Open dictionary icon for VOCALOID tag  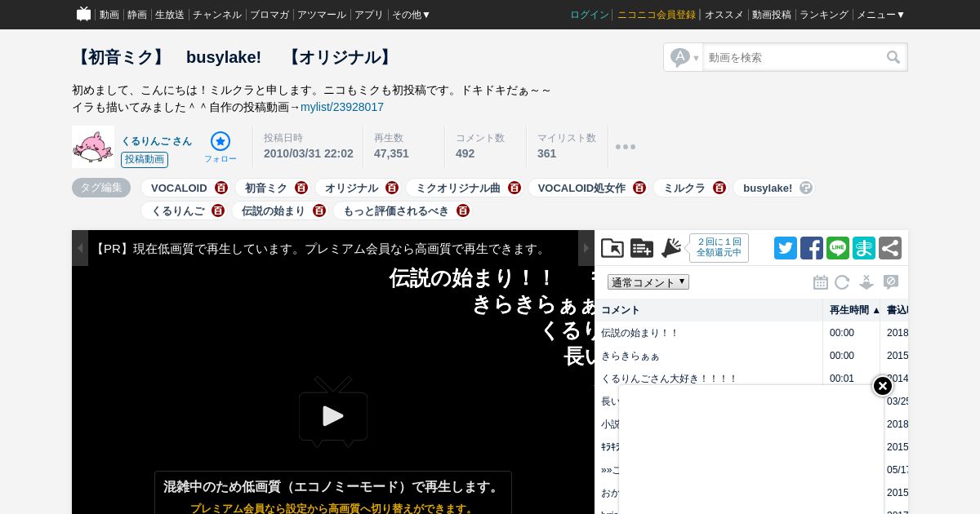pyautogui.click(x=221, y=188)
